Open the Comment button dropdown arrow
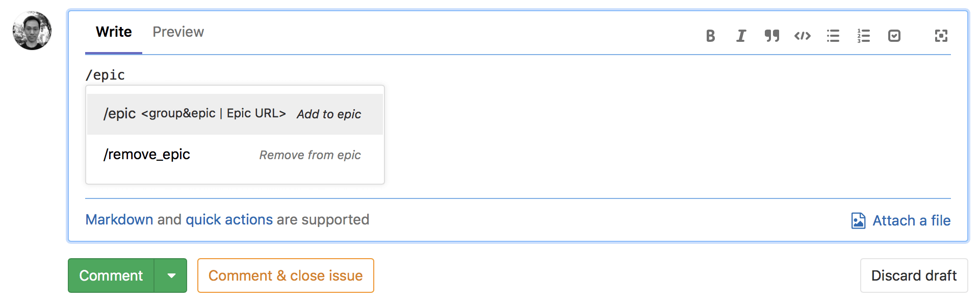The width and height of the screenshot is (980, 301). (171, 275)
